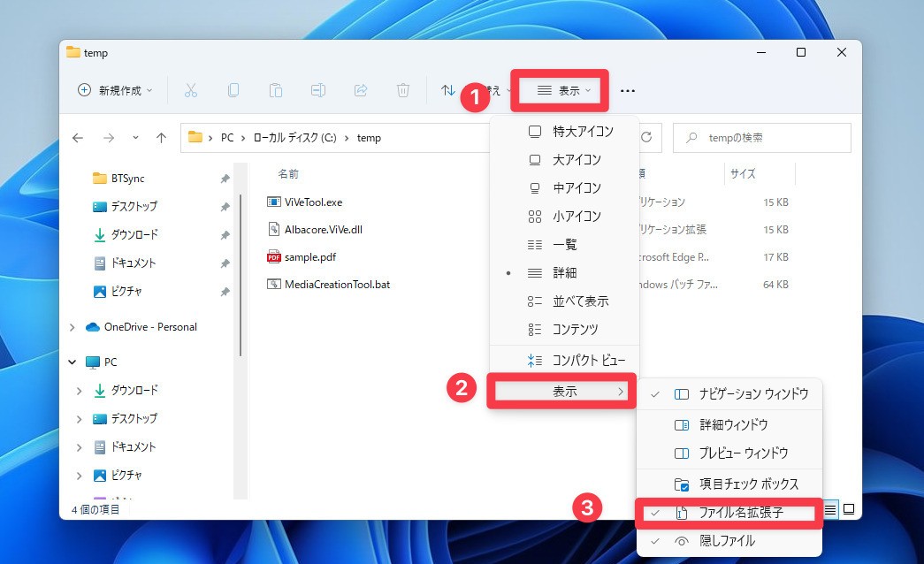Click pin icon beside pinned ドキュメント
This screenshot has height=564, width=924.
(225, 263)
